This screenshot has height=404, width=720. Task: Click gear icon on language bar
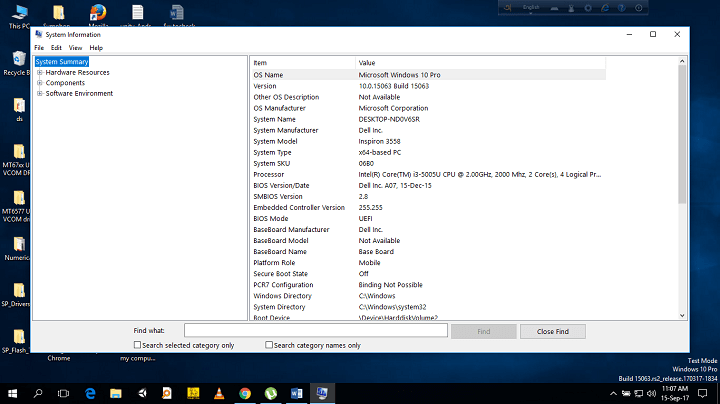tap(588, 8)
